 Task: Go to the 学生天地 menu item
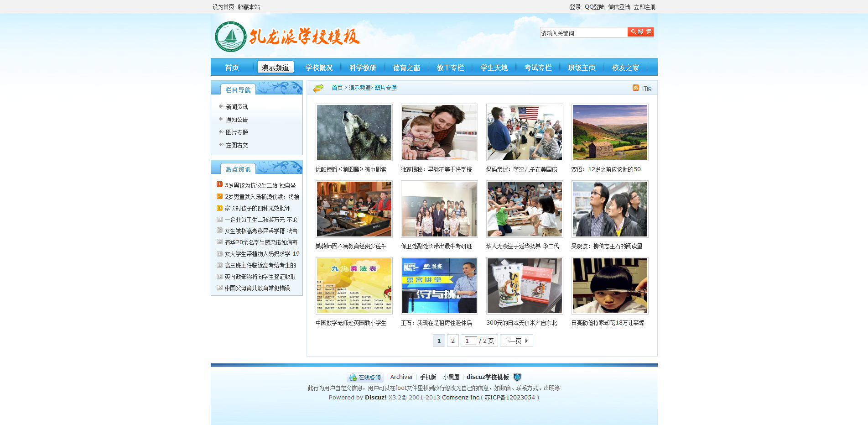pyautogui.click(x=494, y=68)
